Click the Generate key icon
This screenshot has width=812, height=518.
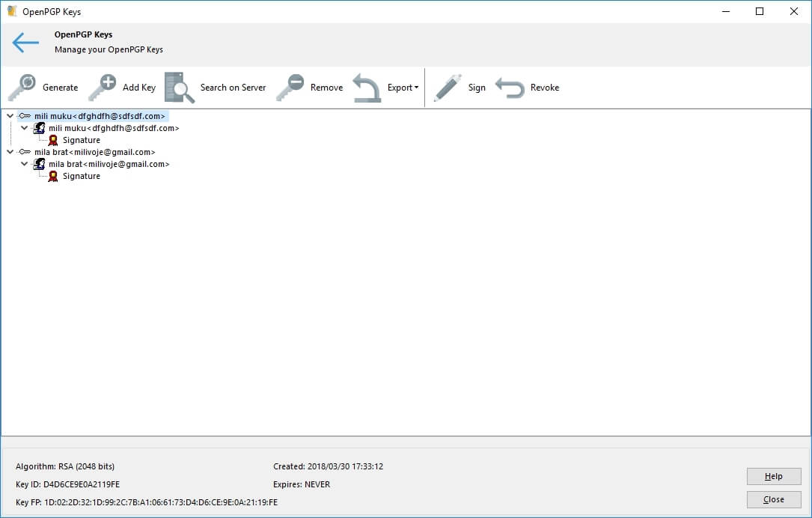tap(22, 88)
